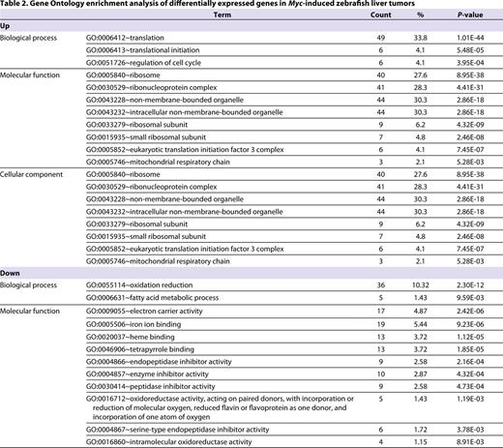This screenshot has width=503, height=448.
Task: Click P-value '2.42E-06'
Action: pos(470,312)
